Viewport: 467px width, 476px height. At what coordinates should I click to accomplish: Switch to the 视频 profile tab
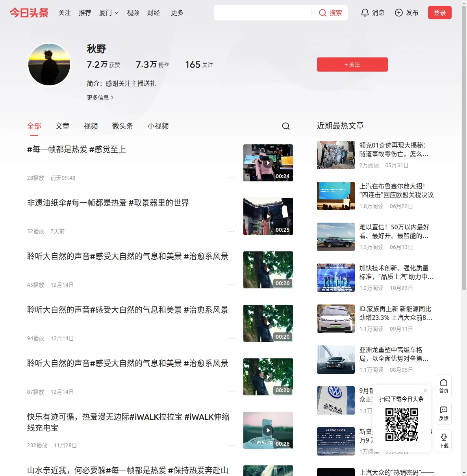point(91,126)
